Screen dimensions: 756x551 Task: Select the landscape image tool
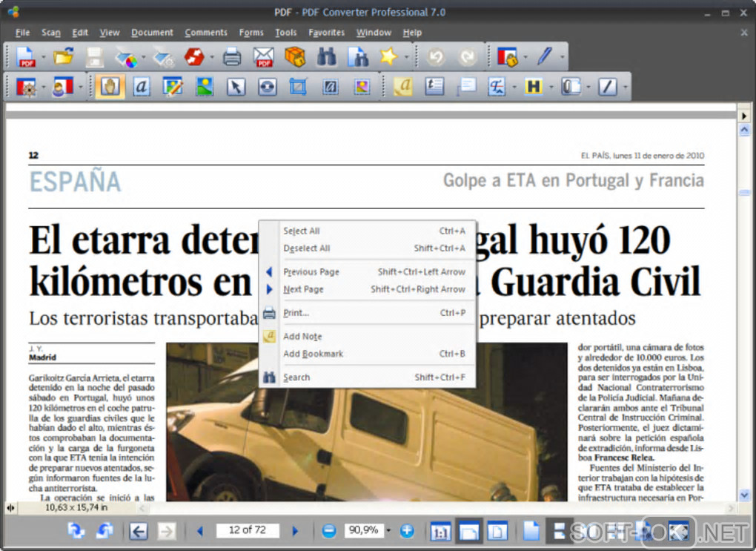(205, 87)
